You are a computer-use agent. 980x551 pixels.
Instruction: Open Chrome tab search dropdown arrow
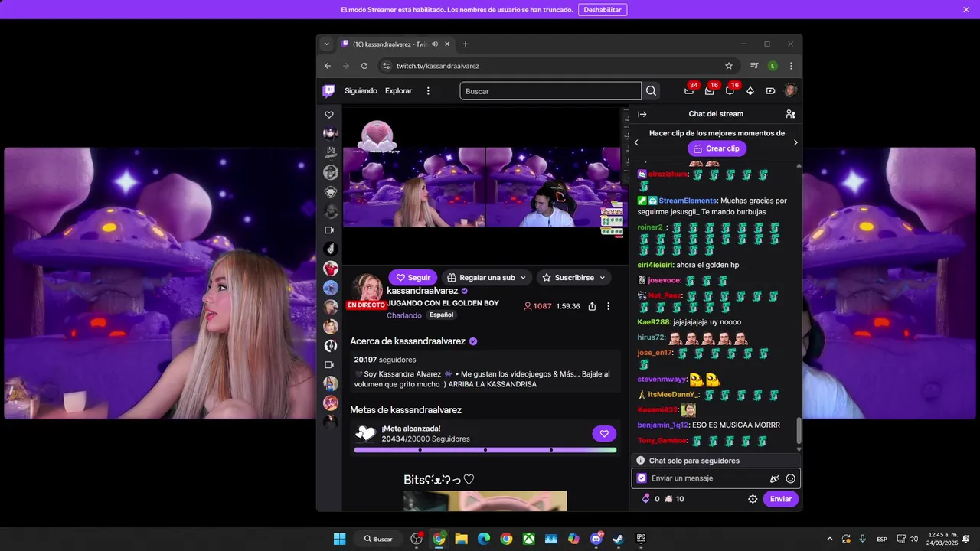click(326, 44)
